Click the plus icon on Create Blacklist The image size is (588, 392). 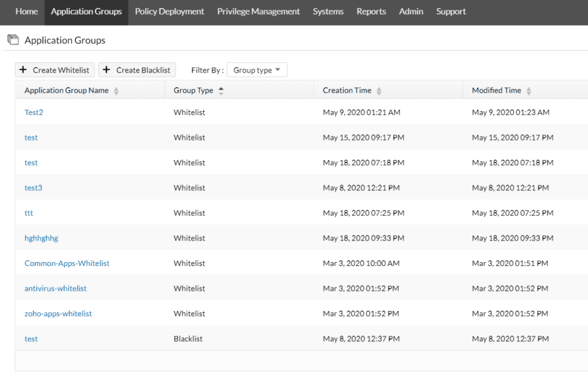[x=108, y=70]
